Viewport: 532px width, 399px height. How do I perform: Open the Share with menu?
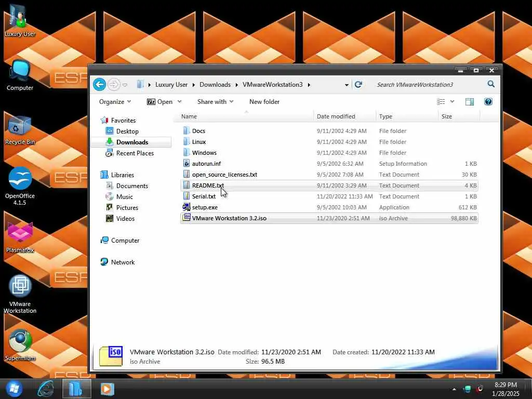pyautogui.click(x=216, y=102)
